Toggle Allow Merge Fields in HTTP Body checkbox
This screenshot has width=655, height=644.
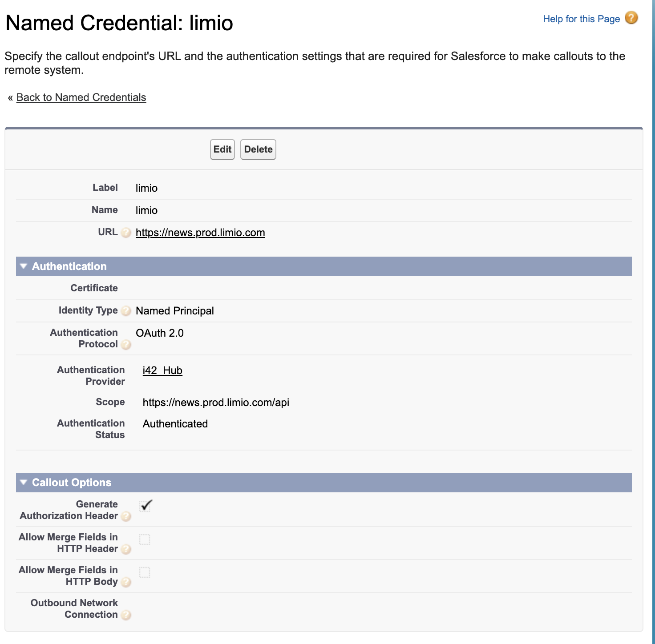145,572
